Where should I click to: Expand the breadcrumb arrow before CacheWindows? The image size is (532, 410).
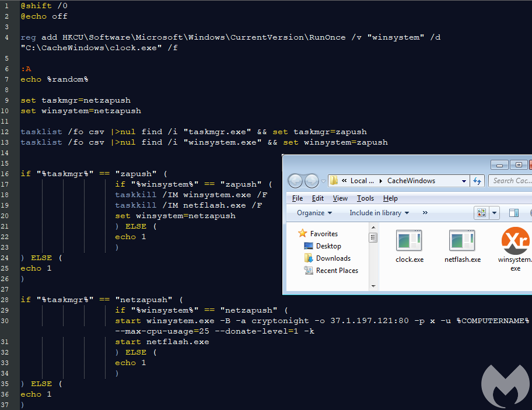(381, 181)
